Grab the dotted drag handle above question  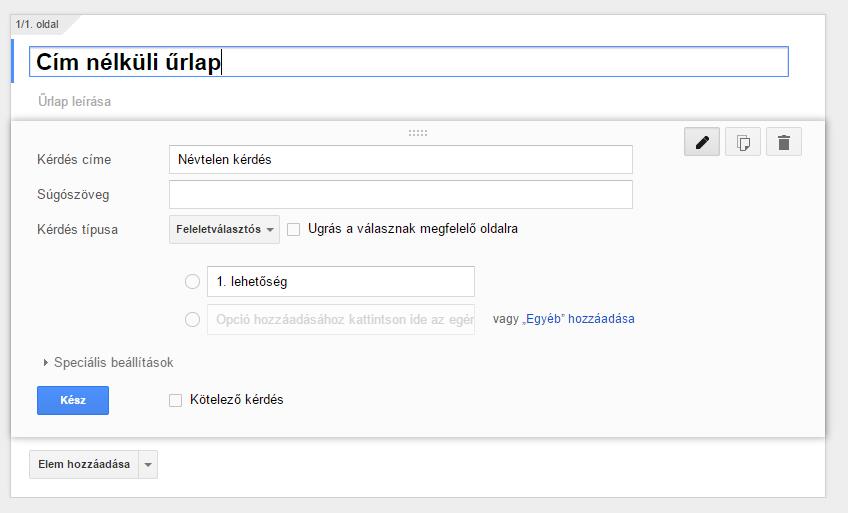pyautogui.click(x=418, y=133)
